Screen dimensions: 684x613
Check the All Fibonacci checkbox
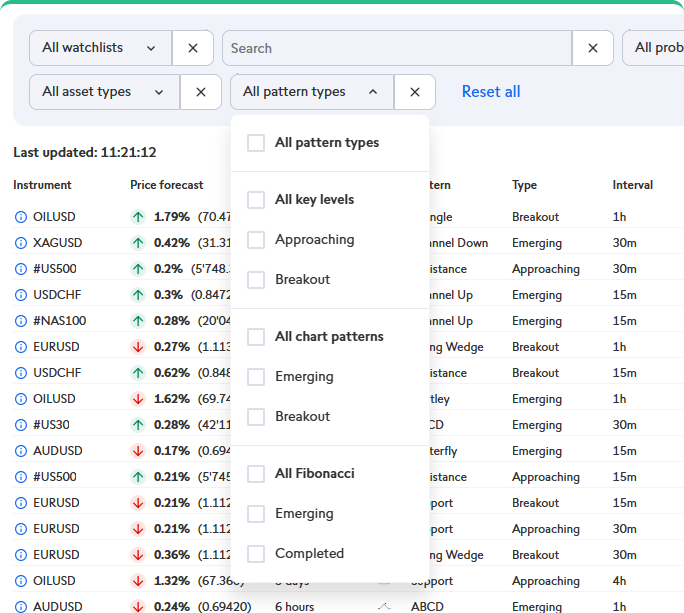256,474
